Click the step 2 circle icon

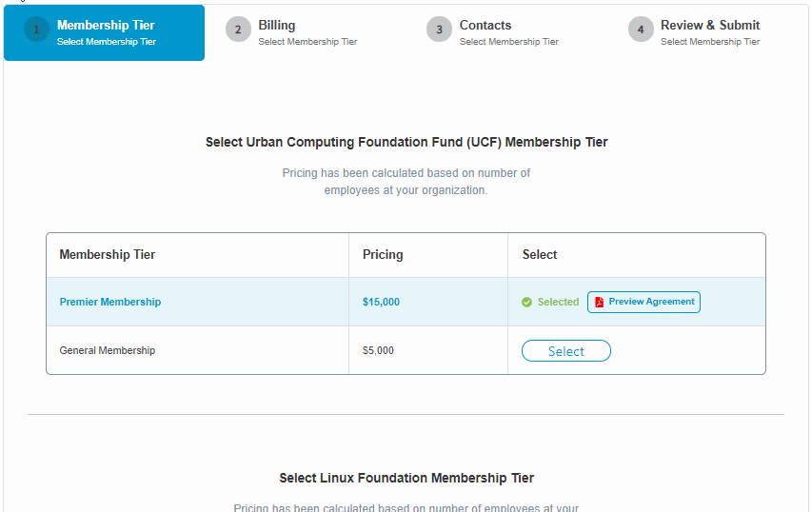[x=238, y=30]
